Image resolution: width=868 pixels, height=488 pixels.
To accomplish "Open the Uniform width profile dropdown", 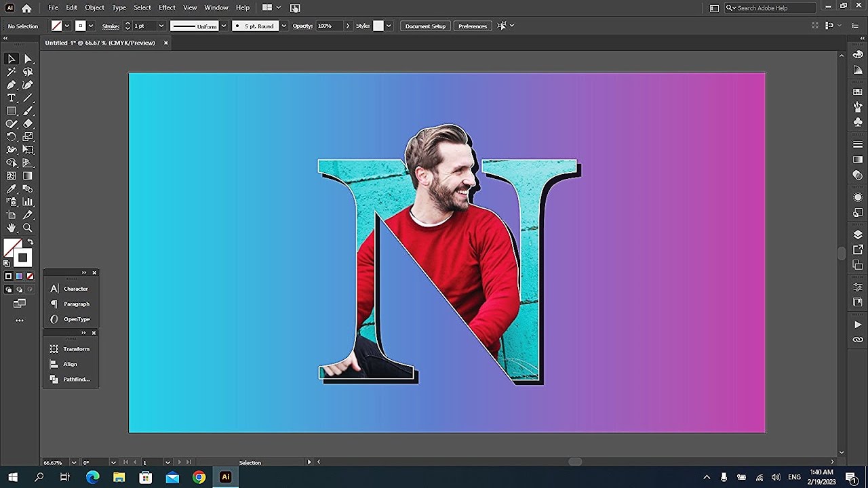I will pos(223,26).
